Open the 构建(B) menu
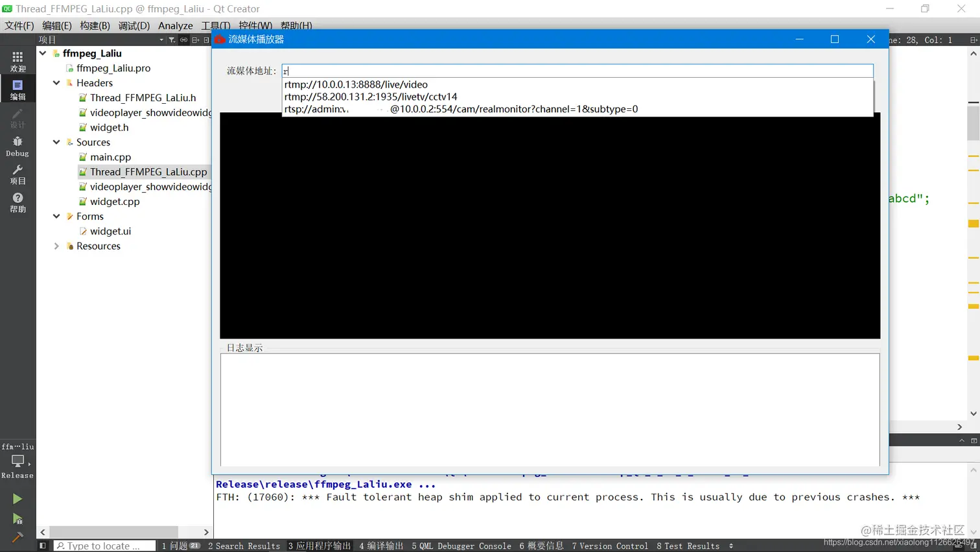The height and width of the screenshot is (552, 980). pos(95,25)
